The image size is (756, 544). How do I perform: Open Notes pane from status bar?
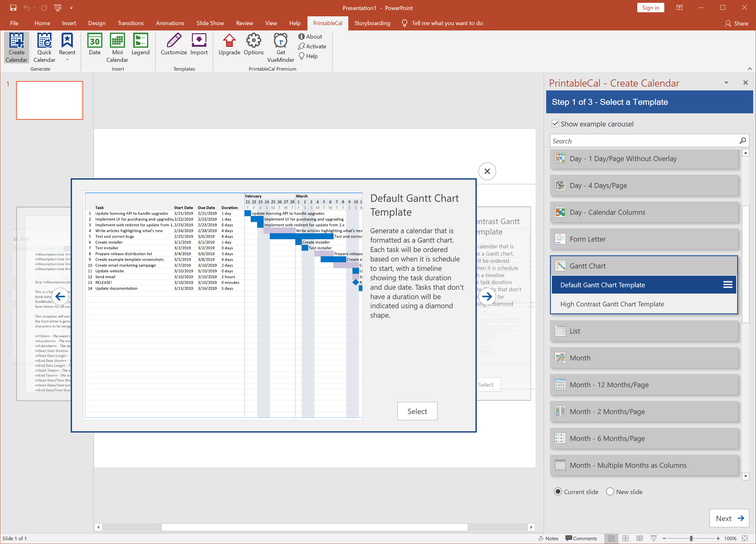coord(548,538)
